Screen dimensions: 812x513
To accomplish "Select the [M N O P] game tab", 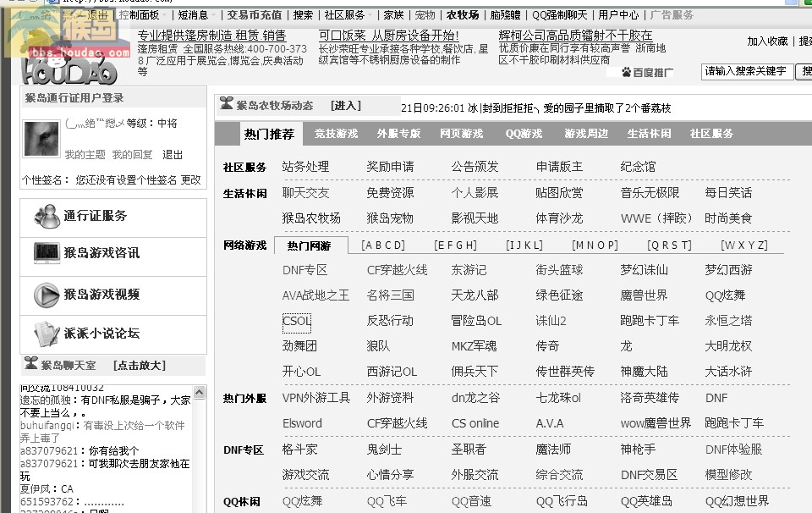I will (x=595, y=245).
